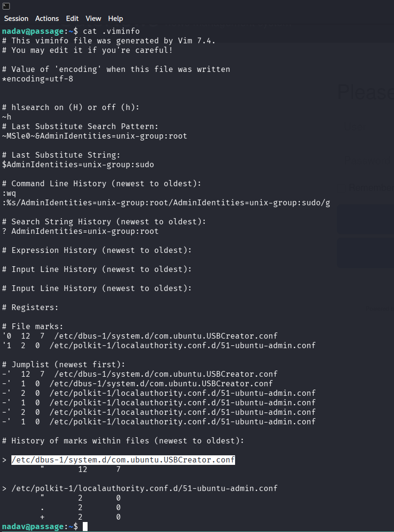Click the '%s/AdminIdentities' substitute command line
The height and width of the screenshot is (532, 394).
166,202
